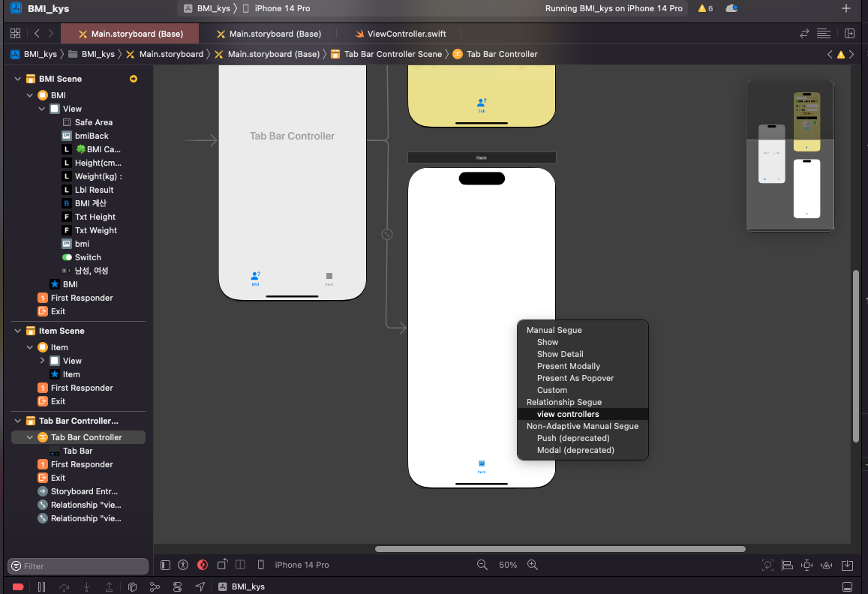The height and width of the screenshot is (594, 868).
Task: Collapse the Item view controller row
Action: point(30,347)
